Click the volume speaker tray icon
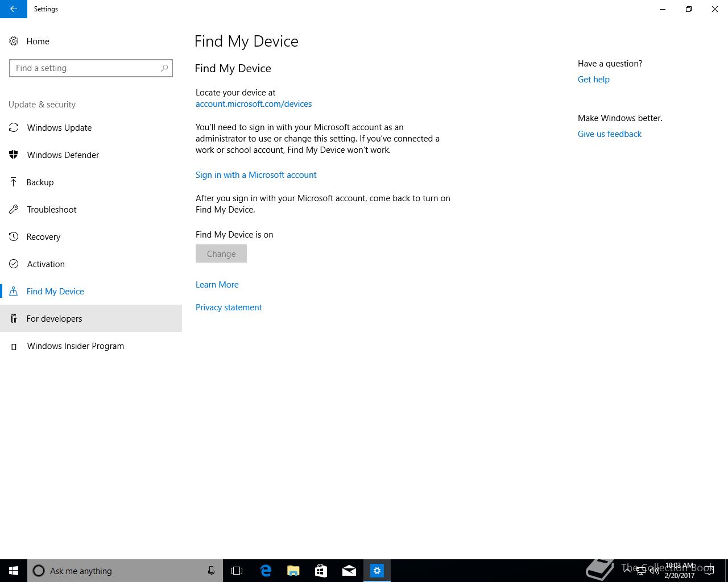Screen dimensions: 728x582 (655, 571)
